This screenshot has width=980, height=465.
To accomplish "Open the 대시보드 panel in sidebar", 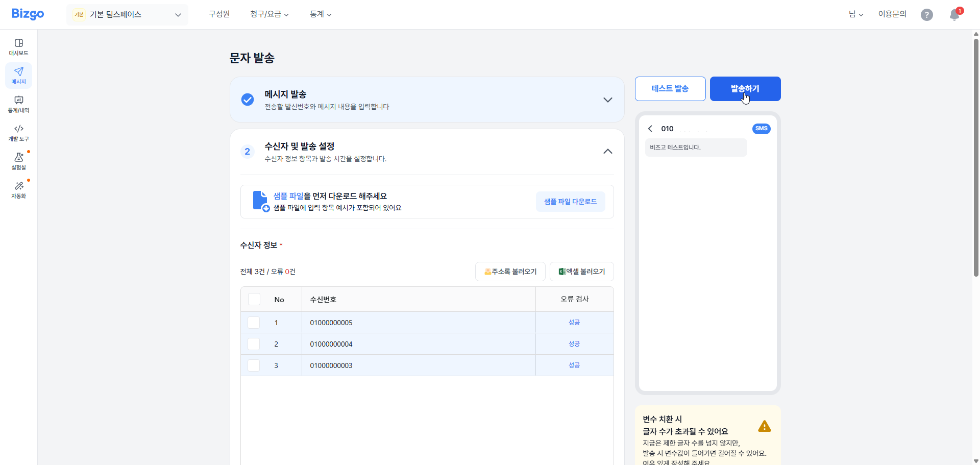I will click(x=18, y=46).
